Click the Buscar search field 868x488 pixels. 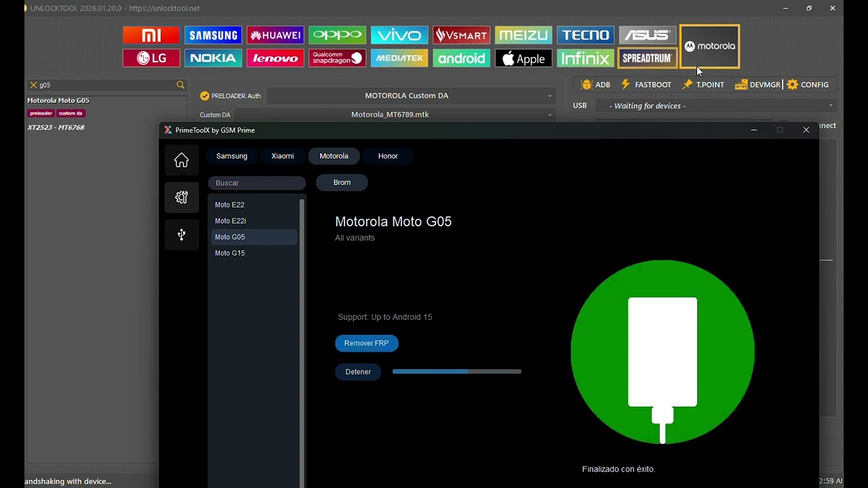coord(257,183)
